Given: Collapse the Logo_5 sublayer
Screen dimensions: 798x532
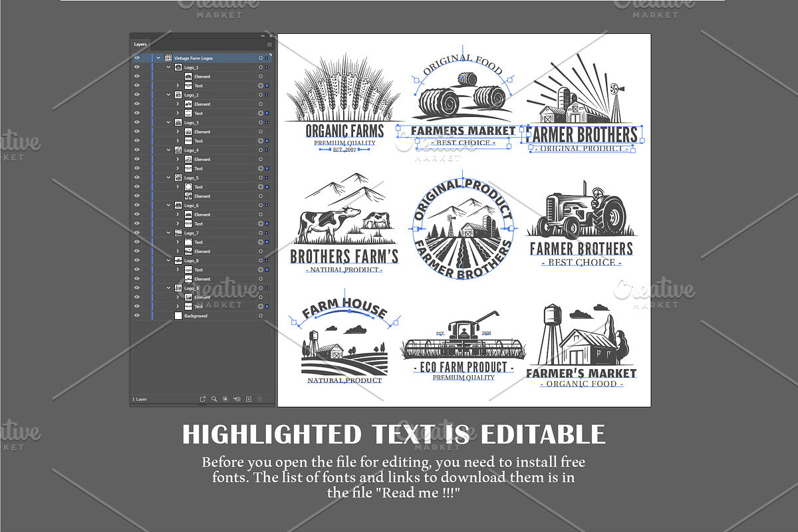Looking at the screenshot, I should 168,178.
